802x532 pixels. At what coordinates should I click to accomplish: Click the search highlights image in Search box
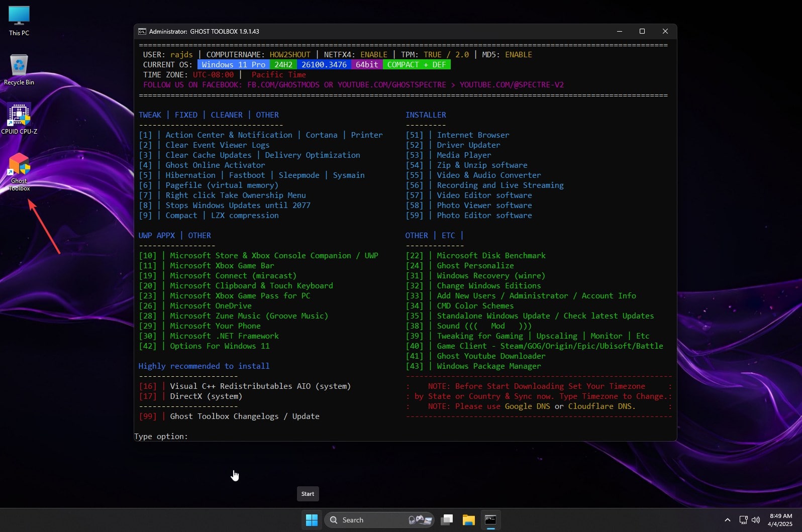[420, 520]
